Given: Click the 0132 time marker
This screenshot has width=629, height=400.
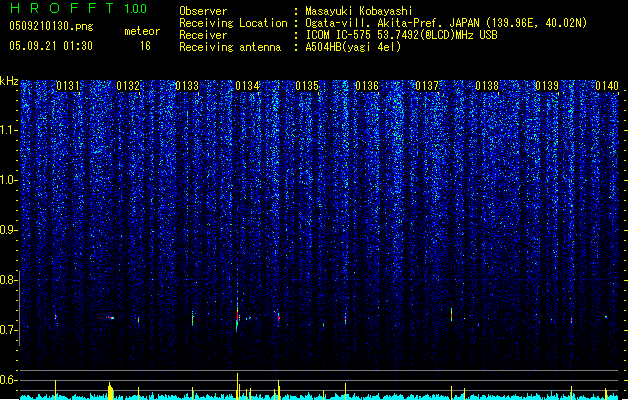Looking at the screenshot, I should click(128, 86).
